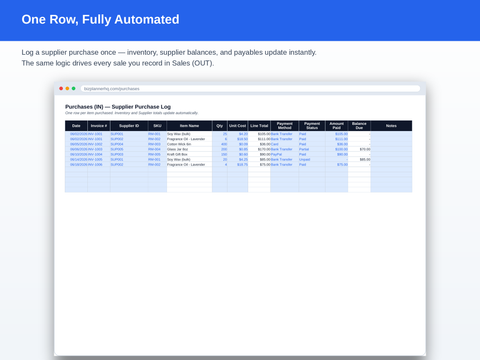Click the Kraft Gift Box item name cell

[189, 154]
